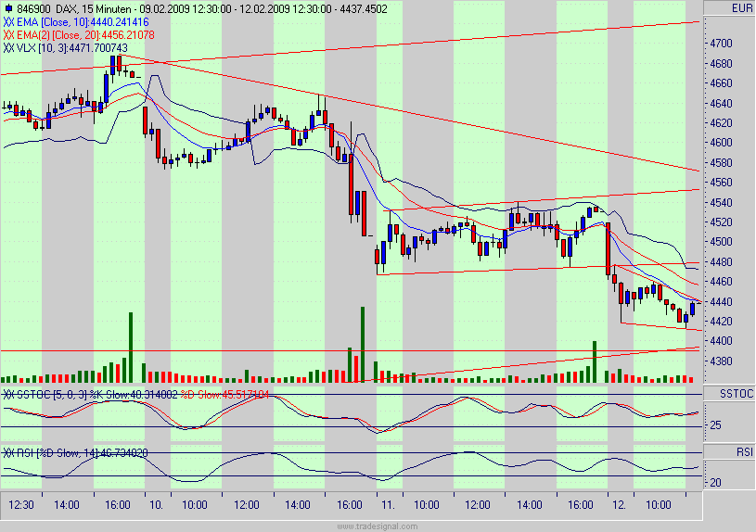
Task: Click the 12:30 time axis label
Action: [x=21, y=505]
